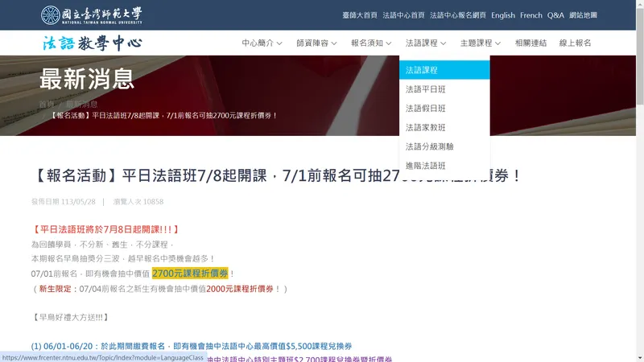The height and width of the screenshot is (362, 644).
Task: Click blue line (1) 06/01-06/20
Action: coord(192,346)
